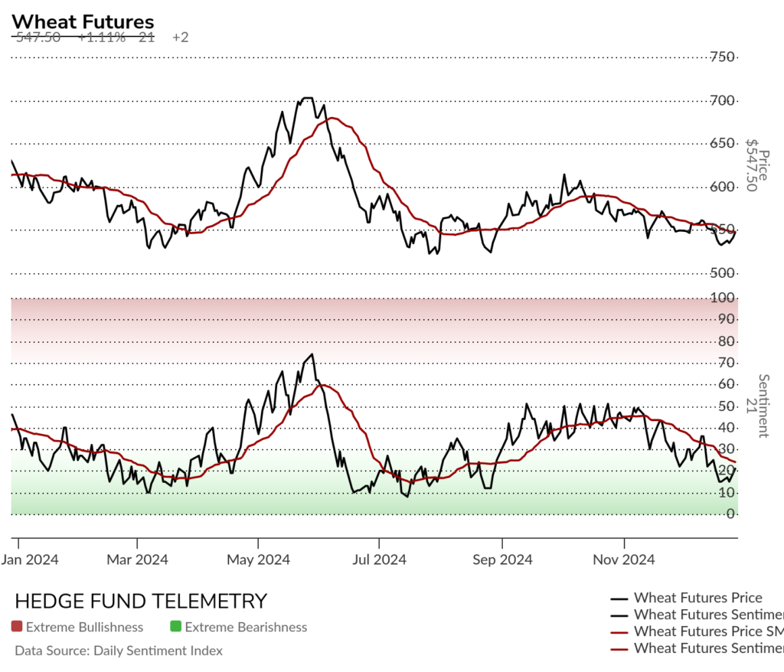
Task: Click the May 2024 axis label
Action: pyautogui.click(x=259, y=559)
